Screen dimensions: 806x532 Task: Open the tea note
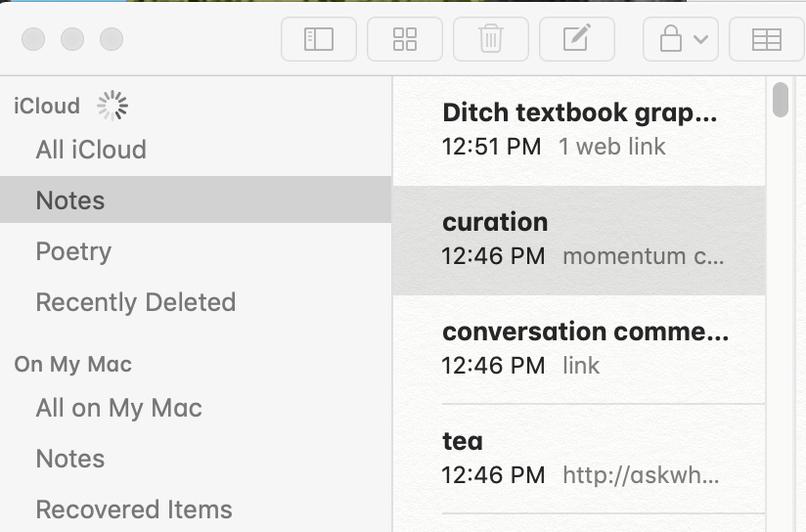click(x=579, y=459)
